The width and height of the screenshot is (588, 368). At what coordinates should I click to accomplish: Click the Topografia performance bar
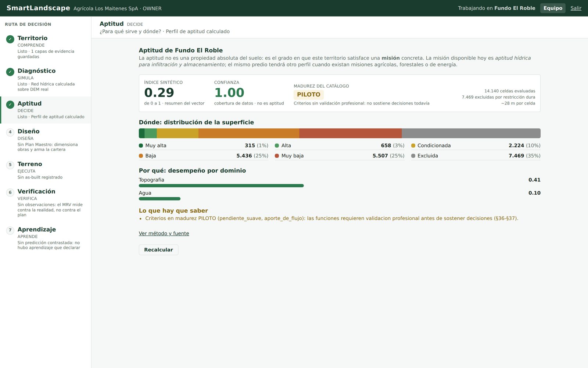tap(221, 186)
